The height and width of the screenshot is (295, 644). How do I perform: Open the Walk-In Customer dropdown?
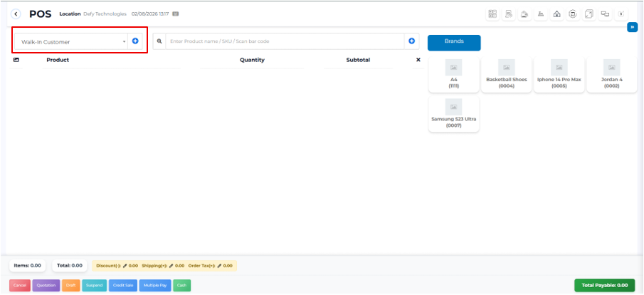(71, 41)
